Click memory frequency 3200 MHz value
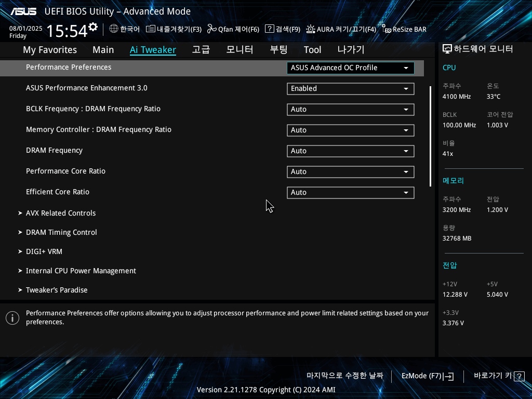Viewport: 532px width, 399px height. point(456,210)
